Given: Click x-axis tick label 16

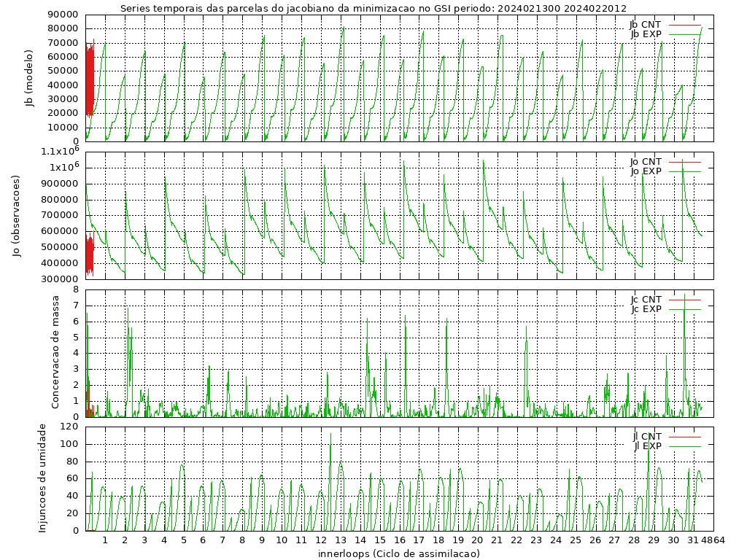Looking at the screenshot, I should (x=400, y=540).
